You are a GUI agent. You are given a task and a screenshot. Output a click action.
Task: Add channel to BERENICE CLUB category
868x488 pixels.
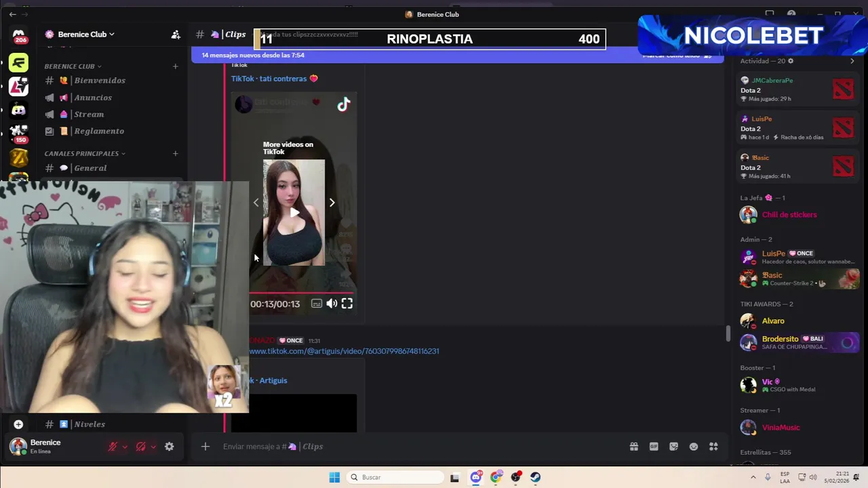coord(175,66)
